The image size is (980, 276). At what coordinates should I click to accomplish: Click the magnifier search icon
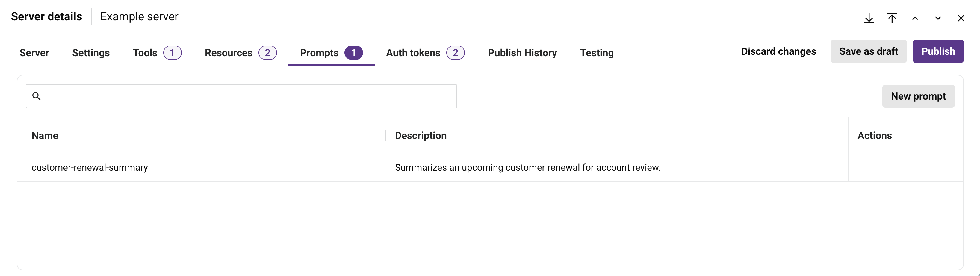37,96
